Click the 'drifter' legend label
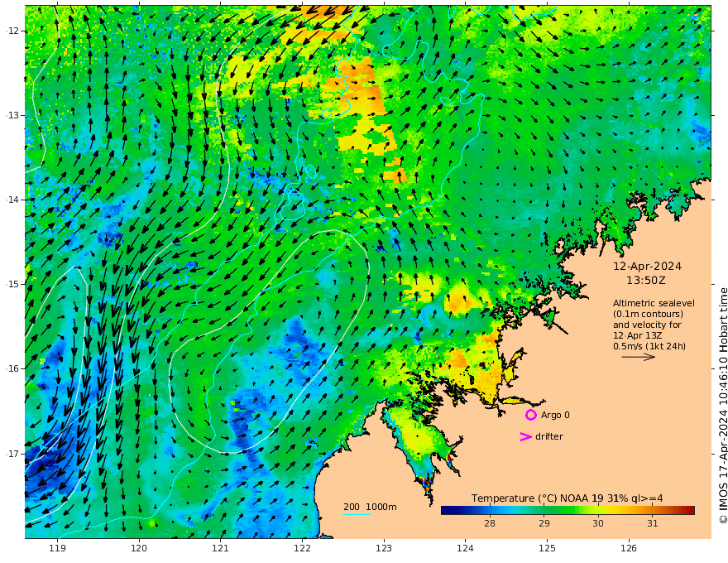Viewport: 728px width, 563px height. click(x=548, y=436)
